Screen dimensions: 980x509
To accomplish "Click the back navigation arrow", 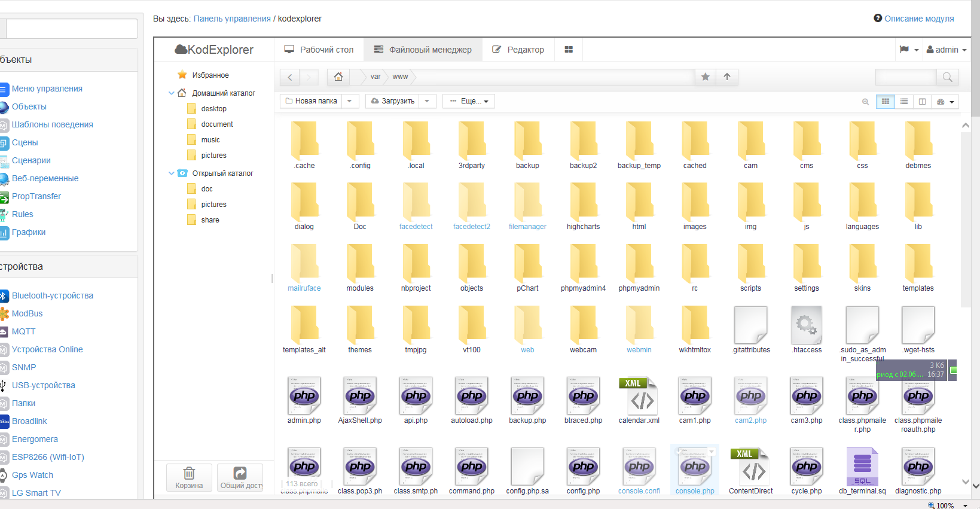I will click(x=290, y=77).
